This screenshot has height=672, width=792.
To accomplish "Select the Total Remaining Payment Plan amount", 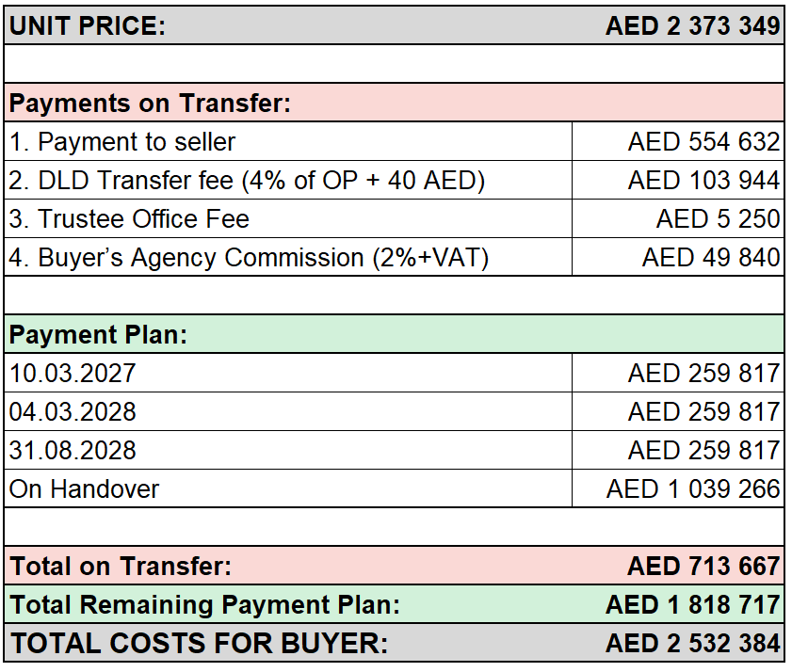I will [692, 605].
